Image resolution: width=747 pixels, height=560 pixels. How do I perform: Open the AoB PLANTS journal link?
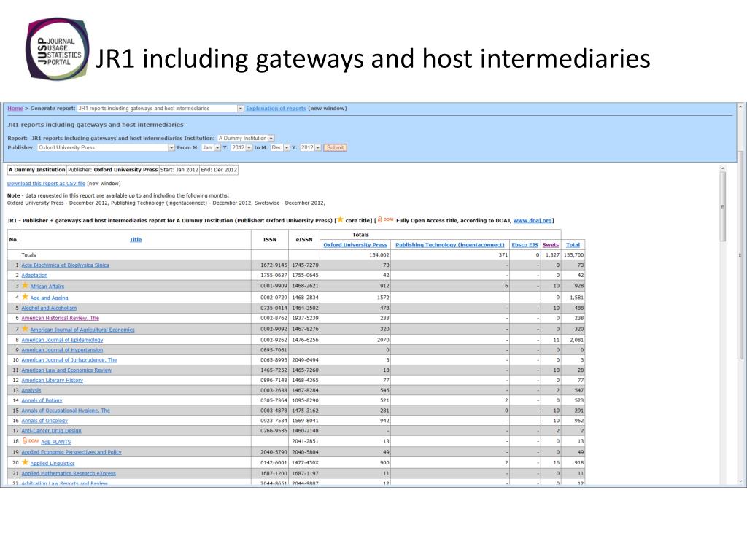(55, 442)
